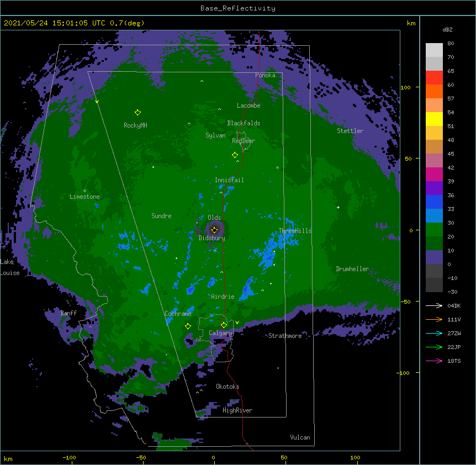Click the Didsbury label
The image size is (476, 465).
pyautogui.click(x=212, y=238)
